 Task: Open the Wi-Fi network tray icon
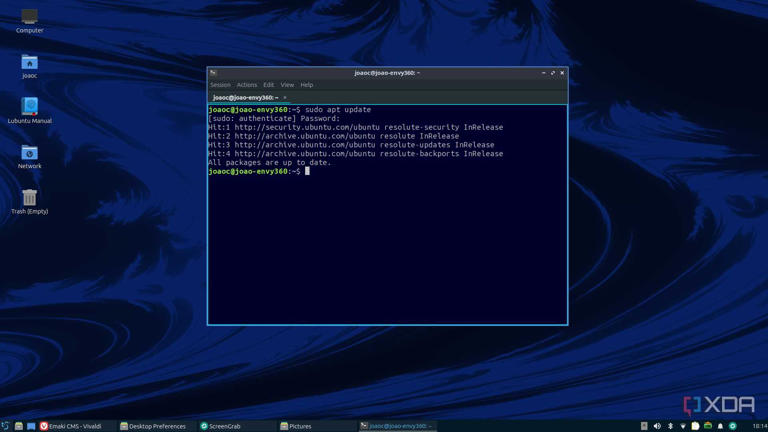pos(683,426)
